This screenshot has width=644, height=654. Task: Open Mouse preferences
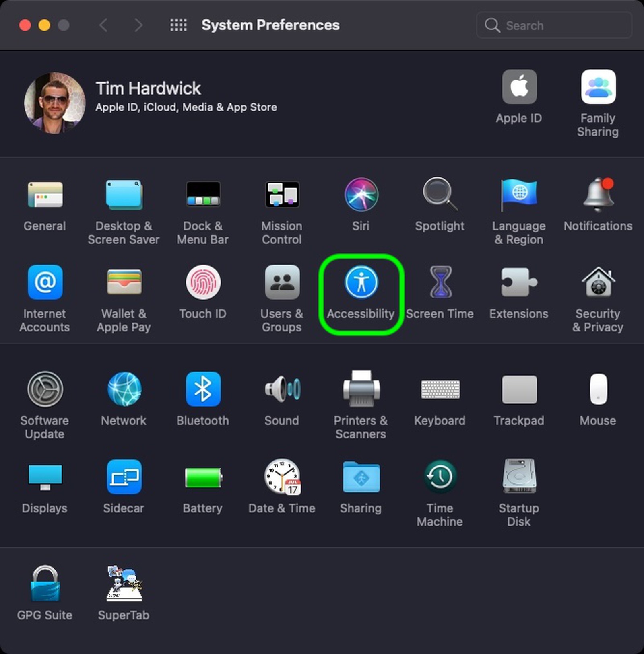click(x=598, y=389)
